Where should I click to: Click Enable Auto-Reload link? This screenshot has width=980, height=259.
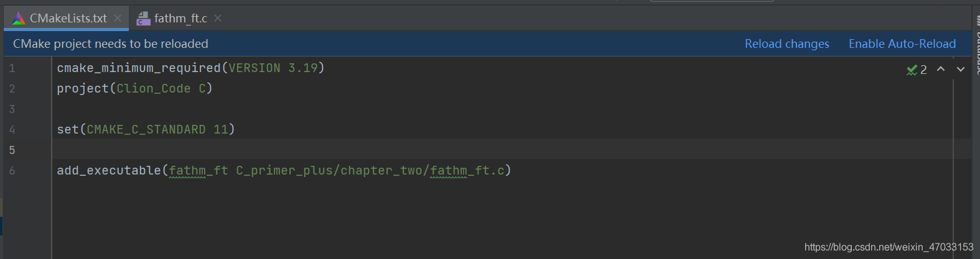[x=902, y=44]
